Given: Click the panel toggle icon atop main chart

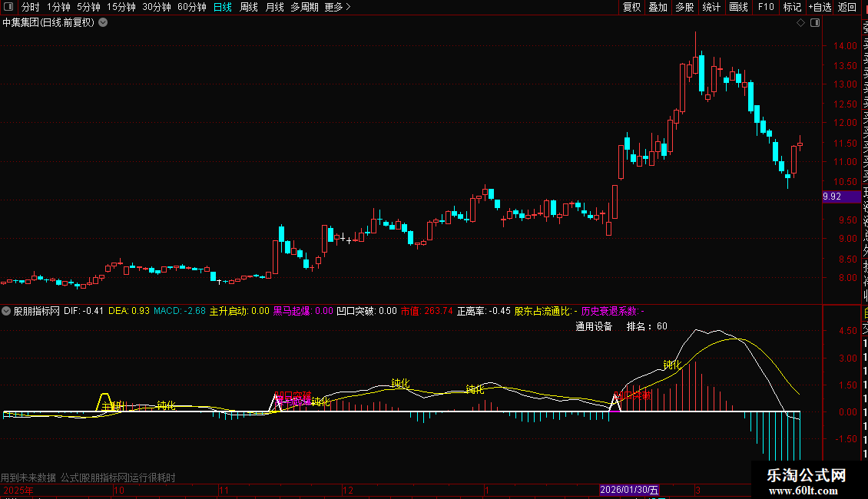Looking at the screenshot, I should click(815, 23).
